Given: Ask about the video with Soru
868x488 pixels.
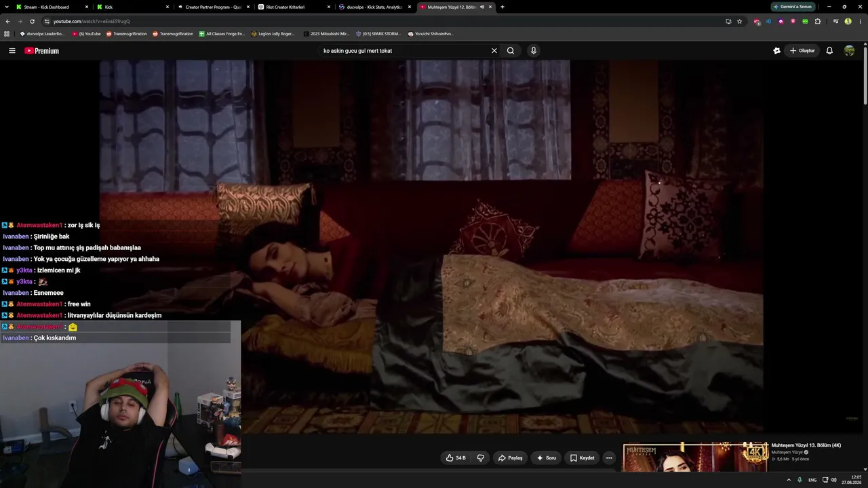Looking at the screenshot, I should coord(546,458).
